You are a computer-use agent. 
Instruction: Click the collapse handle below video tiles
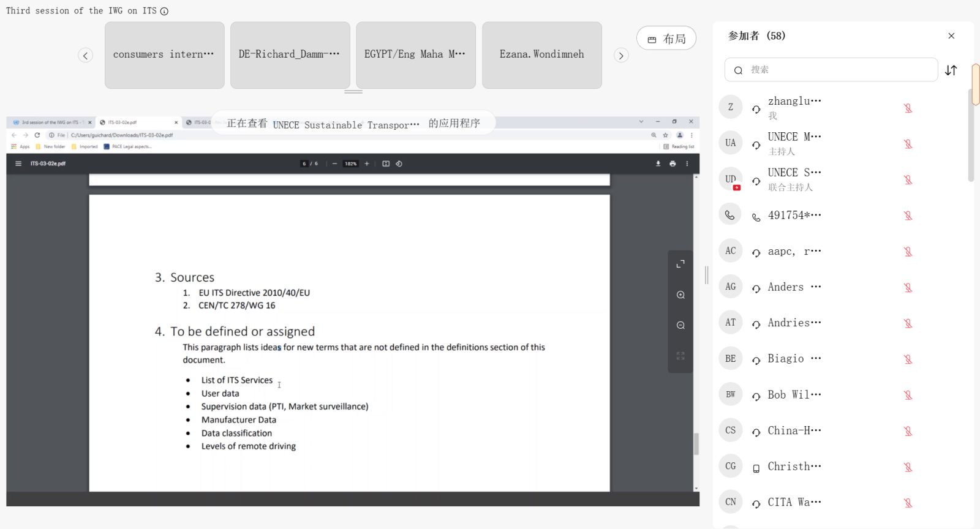[353, 92]
